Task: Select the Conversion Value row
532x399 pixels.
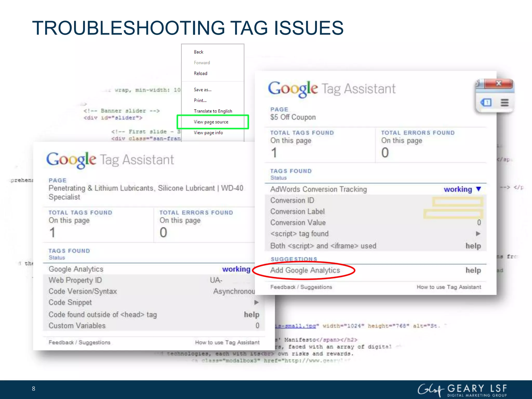Action: 376,223
